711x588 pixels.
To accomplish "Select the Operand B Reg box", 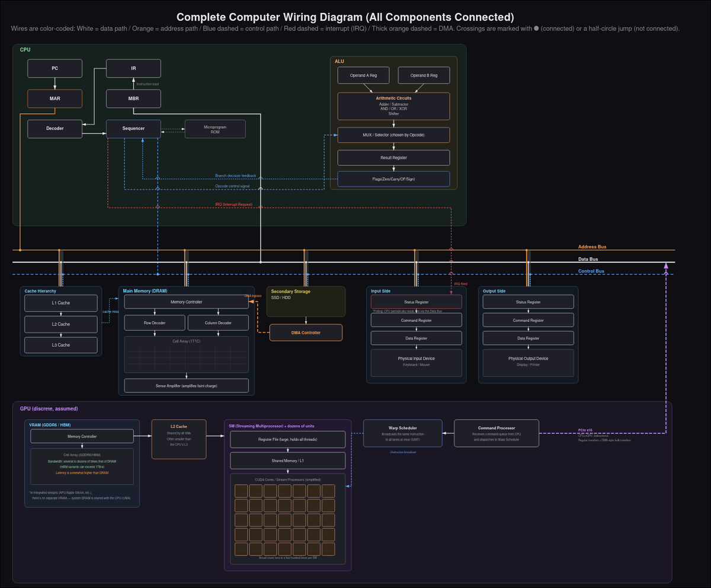I will coord(424,75).
